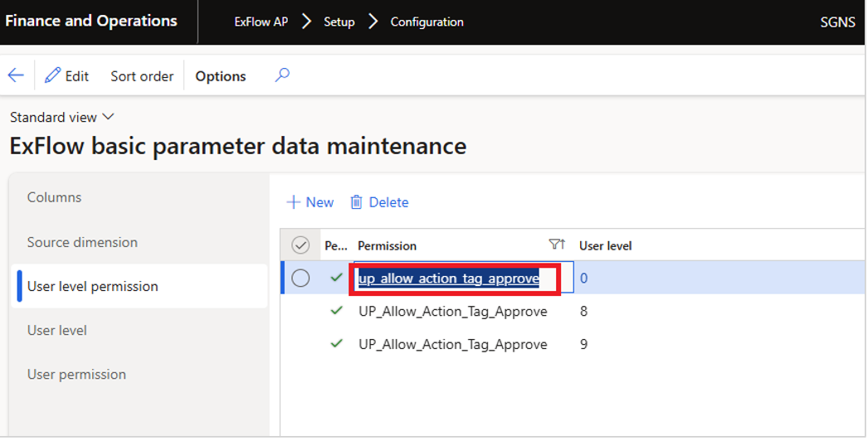Click the User level value 8
The width and height of the screenshot is (868, 441).
583,312
